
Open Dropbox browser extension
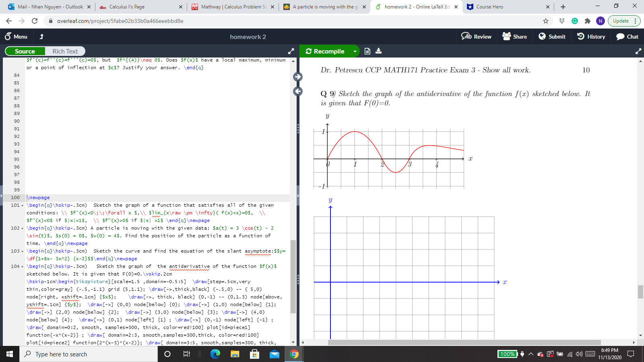pyautogui.click(x=562, y=21)
